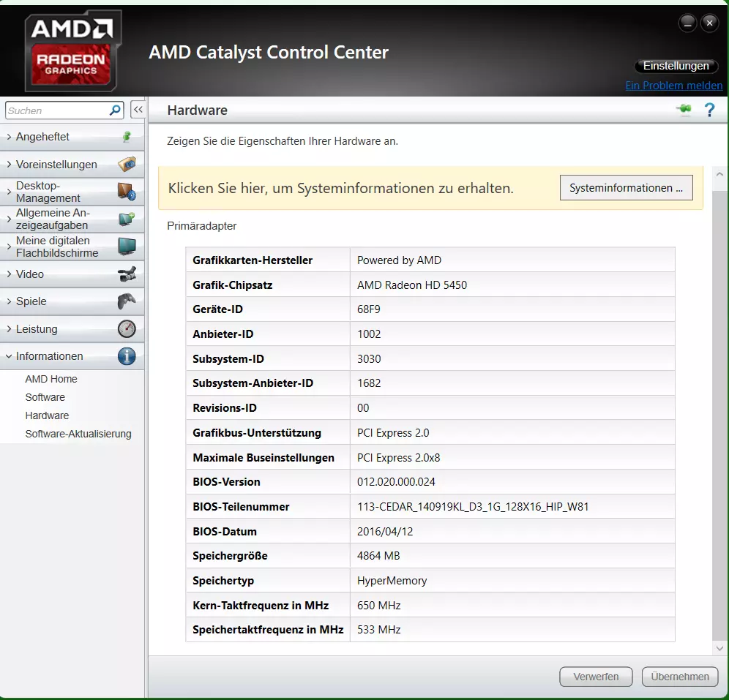729x700 pixels.
Task: Select the Speichergröße value 4864 MB
Action: tap(378, 556)
